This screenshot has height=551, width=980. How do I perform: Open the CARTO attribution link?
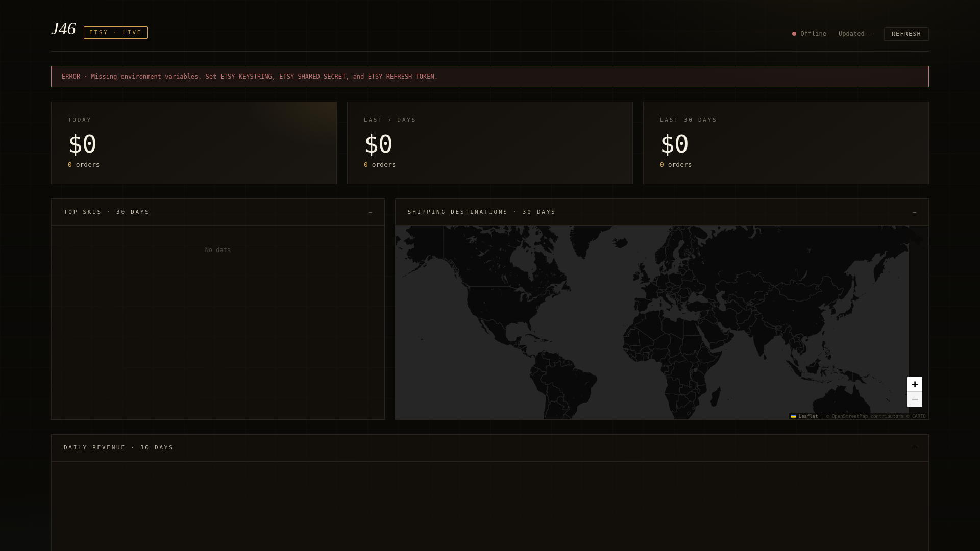pos(919,416)
